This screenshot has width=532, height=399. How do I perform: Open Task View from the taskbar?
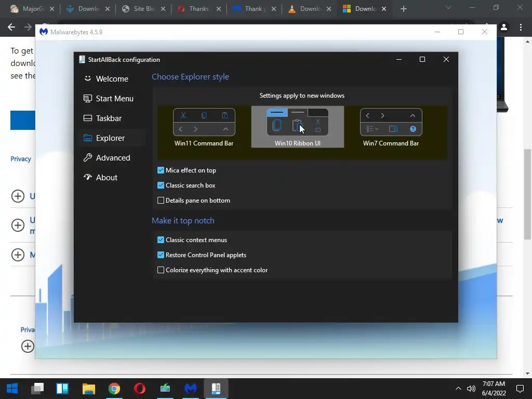point(37,389)
